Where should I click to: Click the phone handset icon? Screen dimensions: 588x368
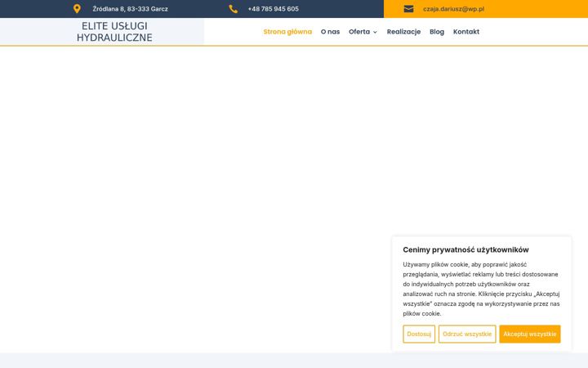pyautogui.click(x=234, y=9)
